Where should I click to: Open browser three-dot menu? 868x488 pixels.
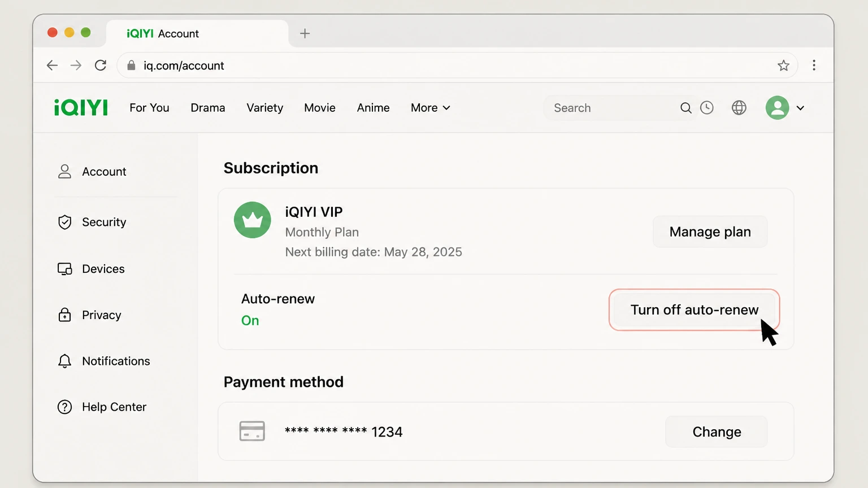pyautogui.click(x=814, y=66)
